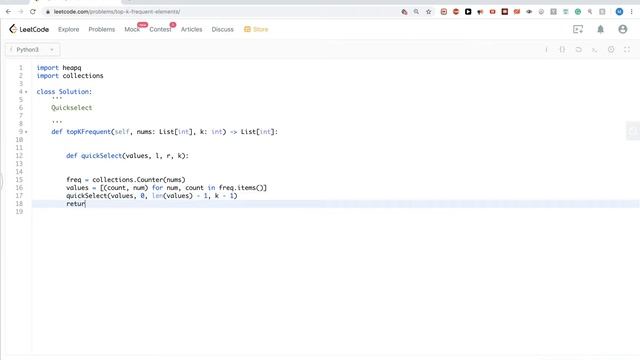Image resolution: width=640 pixels, height=360 pixels.
Task: Open the Discuss forum
Action: point(222,29)
